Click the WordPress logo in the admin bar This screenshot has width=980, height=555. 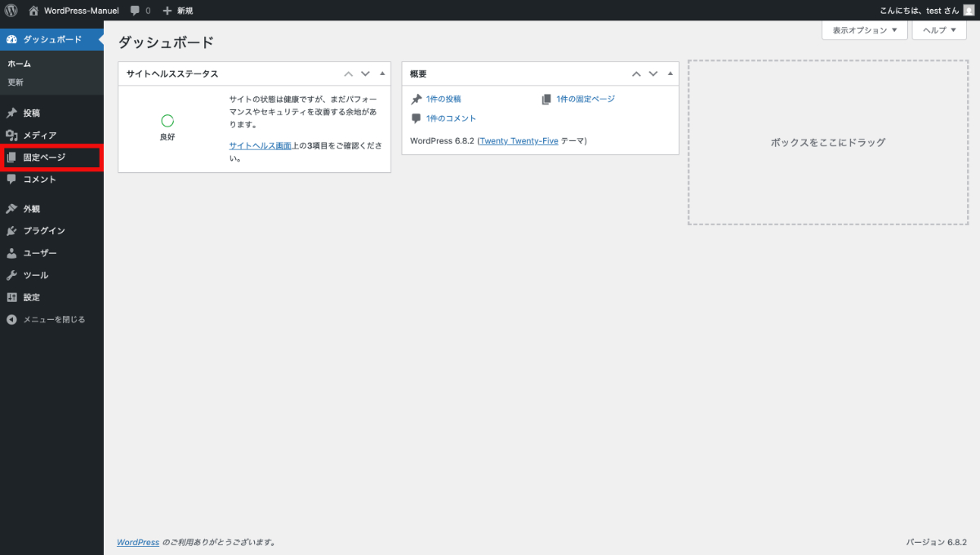[x=9, y=11]
